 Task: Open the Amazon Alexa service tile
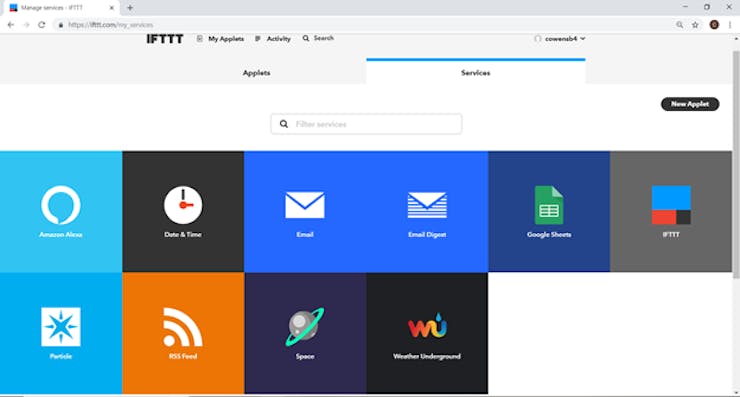(61, 211)
